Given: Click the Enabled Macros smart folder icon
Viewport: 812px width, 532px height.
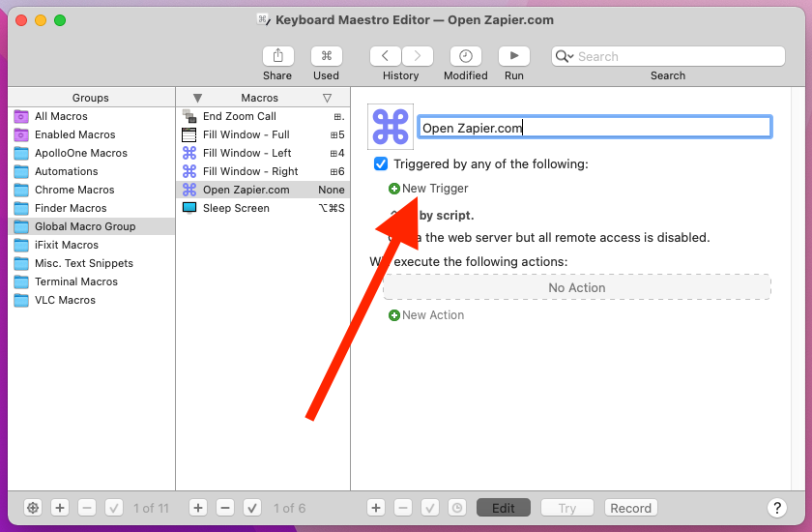Looking at the screenshot, I should coord(21,134).
